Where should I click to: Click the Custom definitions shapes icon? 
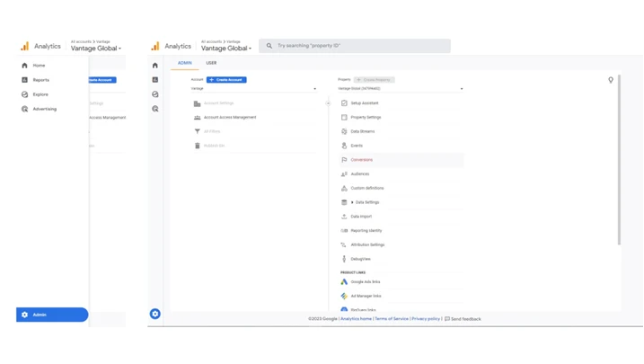(344, 188)
